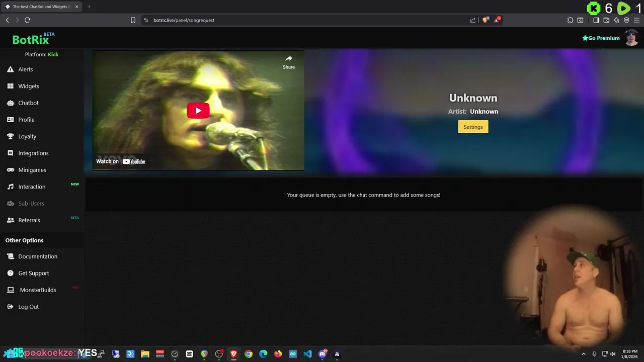This screenshot has height=362, width=644.
Task: Click the Share arrow on the video
Action: click(289, 62)
